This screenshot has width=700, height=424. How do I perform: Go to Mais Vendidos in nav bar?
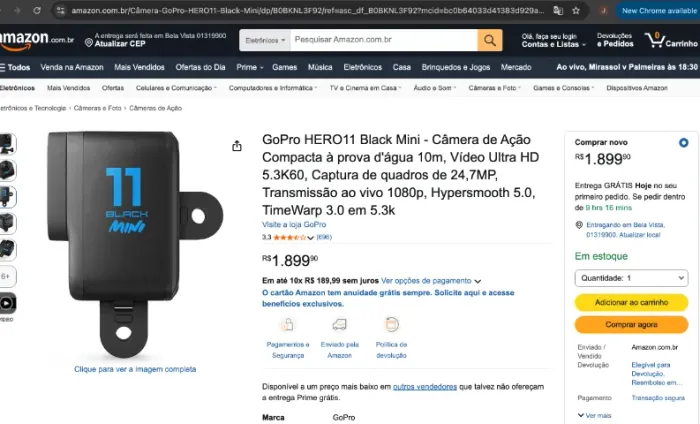(139, 67)
